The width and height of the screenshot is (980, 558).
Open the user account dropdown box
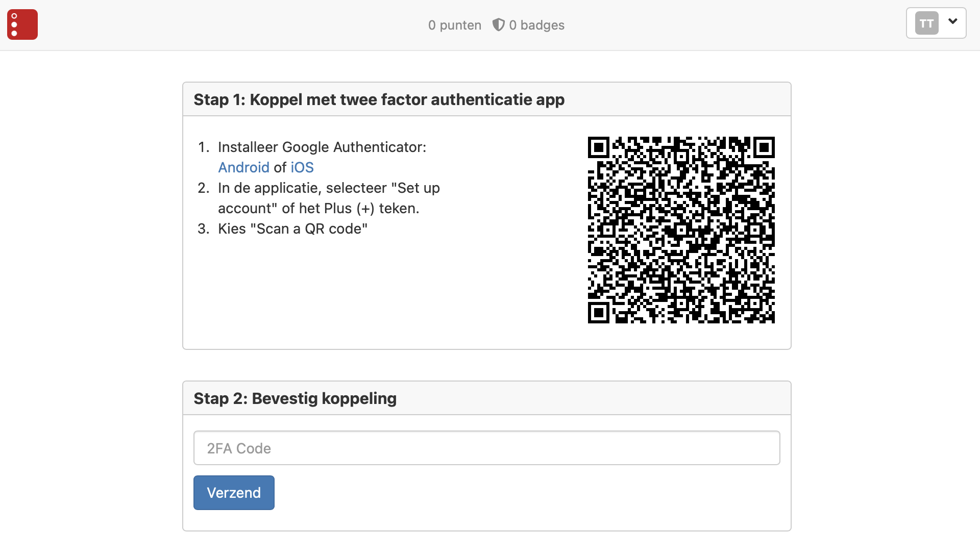pyautogui.click(x=936, y=23)
